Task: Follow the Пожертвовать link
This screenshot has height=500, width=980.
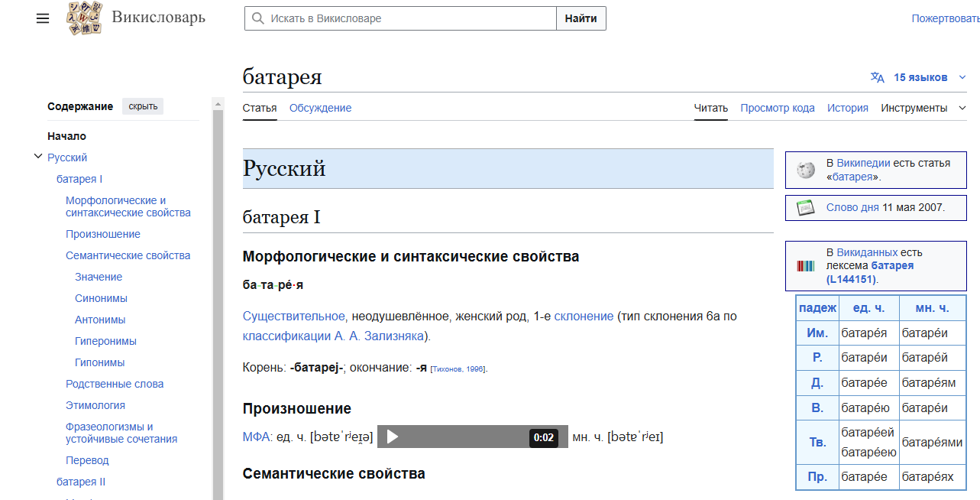Action: pos(945,18)
